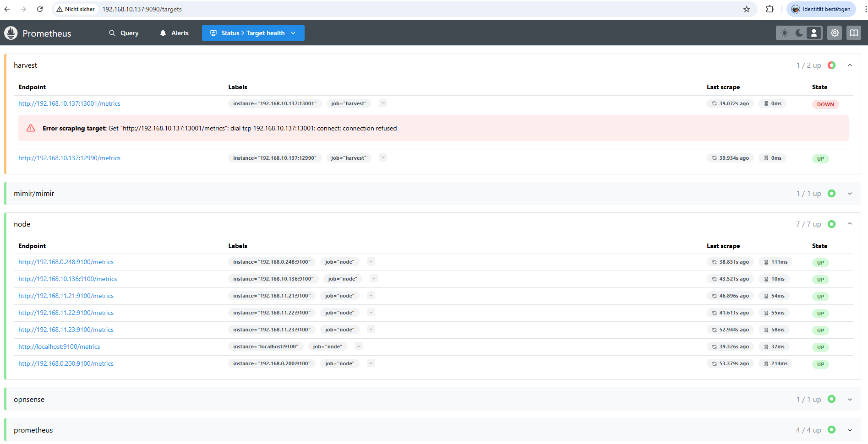Expand labels for localhost:9100 target

click(359, 347)
